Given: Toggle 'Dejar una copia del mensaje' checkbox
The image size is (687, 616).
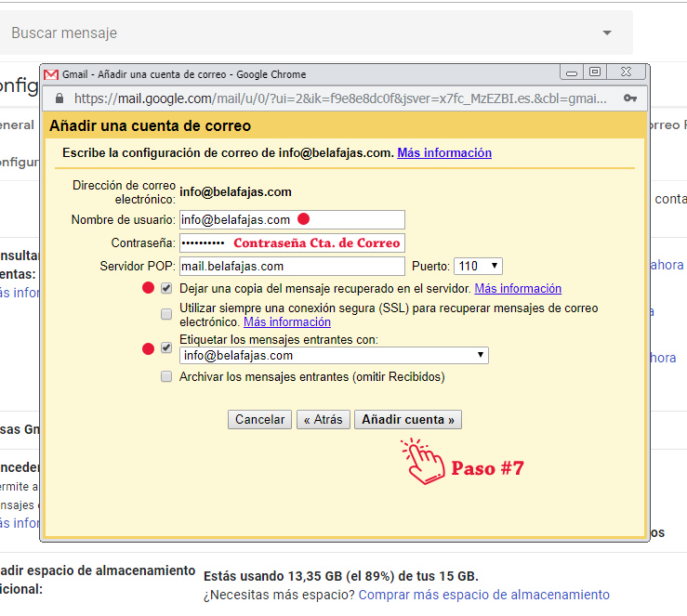Looking at the screenshot, I should (166, 288).
